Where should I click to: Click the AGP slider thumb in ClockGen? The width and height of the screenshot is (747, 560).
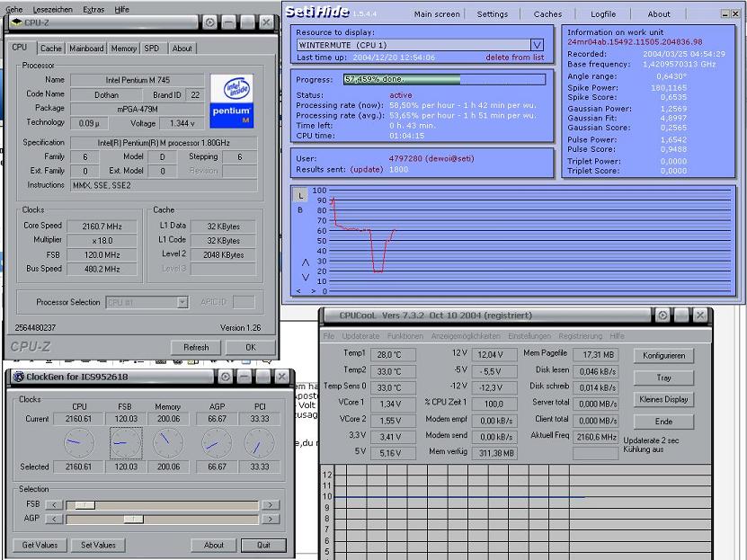133,519
